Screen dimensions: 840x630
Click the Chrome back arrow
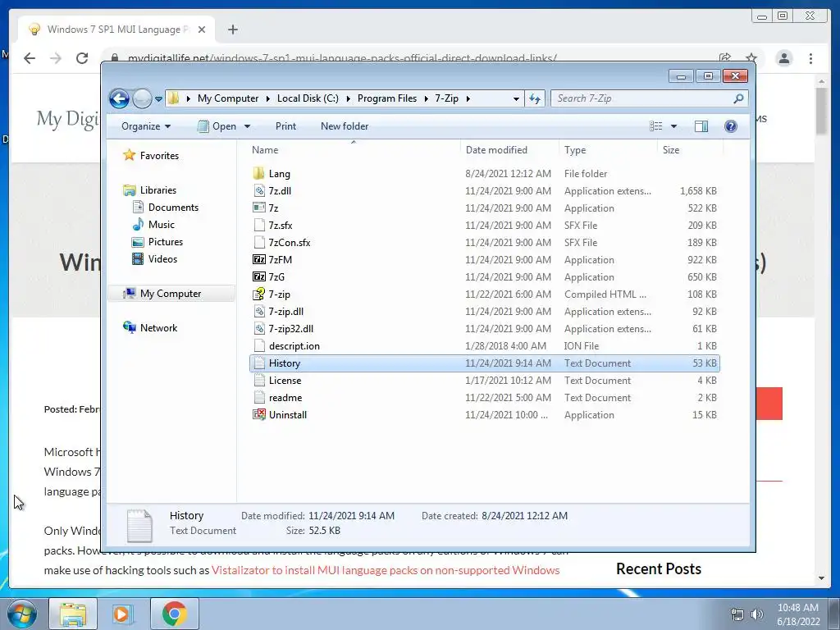point(30,58)
